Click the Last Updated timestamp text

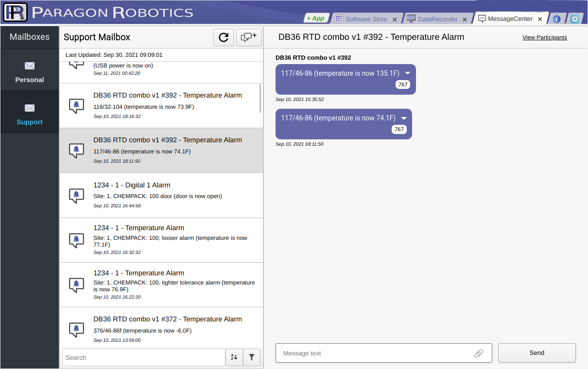click(114, 55)
